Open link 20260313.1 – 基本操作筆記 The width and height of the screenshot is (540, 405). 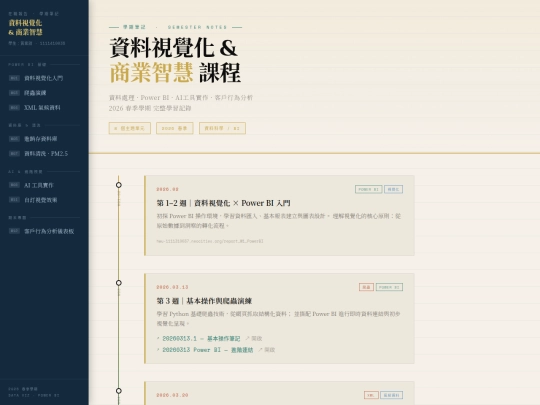pos(201,339)
